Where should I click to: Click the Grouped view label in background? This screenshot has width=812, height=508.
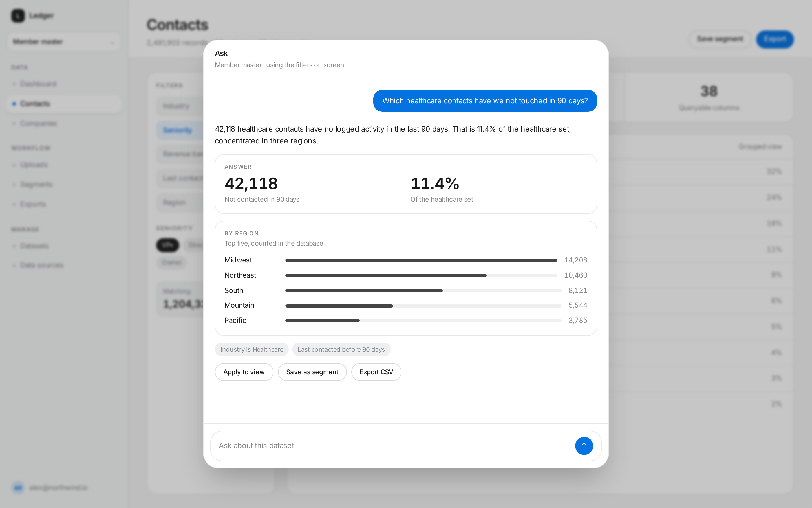point(760,146)
